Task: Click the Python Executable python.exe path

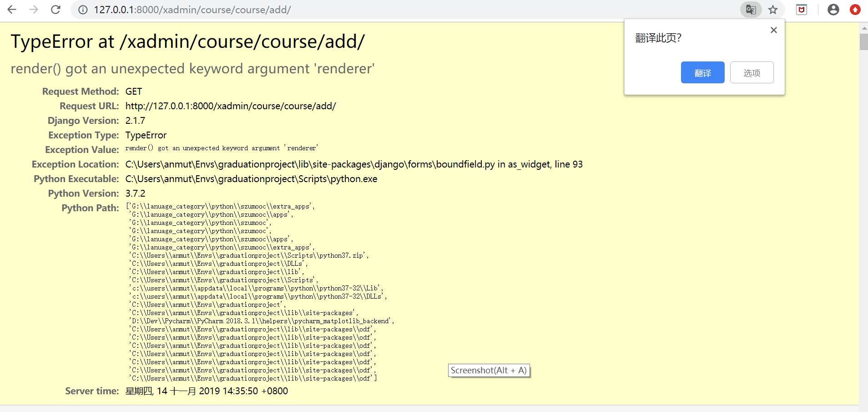Action: tap(251, 179)
